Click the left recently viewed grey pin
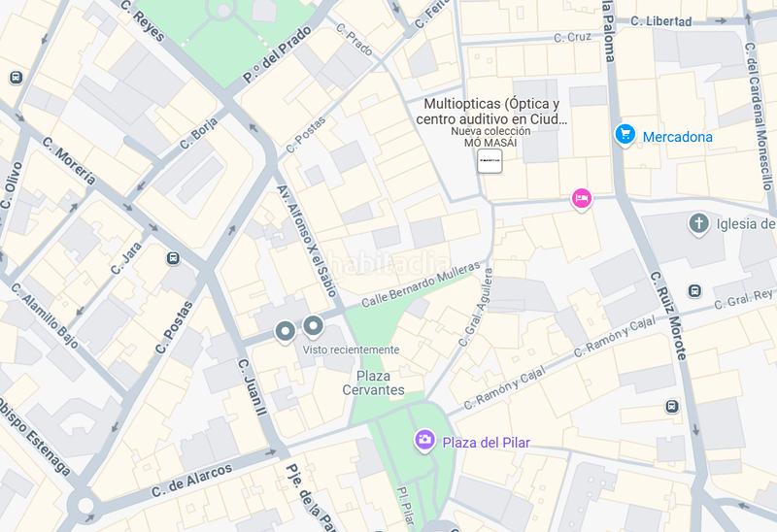The image size is (777, 532). (x=285, y=331)
